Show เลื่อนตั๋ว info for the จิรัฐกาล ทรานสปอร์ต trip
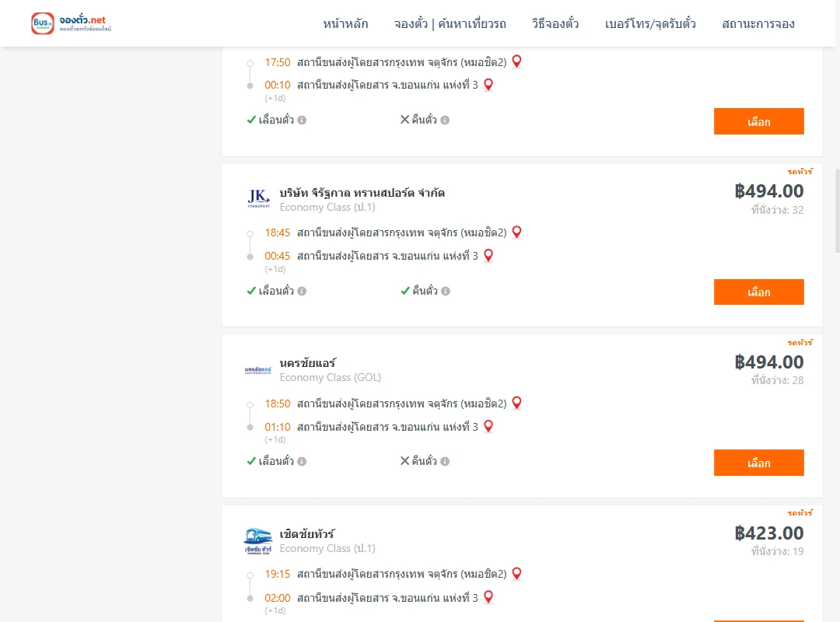This screenshot has height=622, width=840. pos(302,291)
